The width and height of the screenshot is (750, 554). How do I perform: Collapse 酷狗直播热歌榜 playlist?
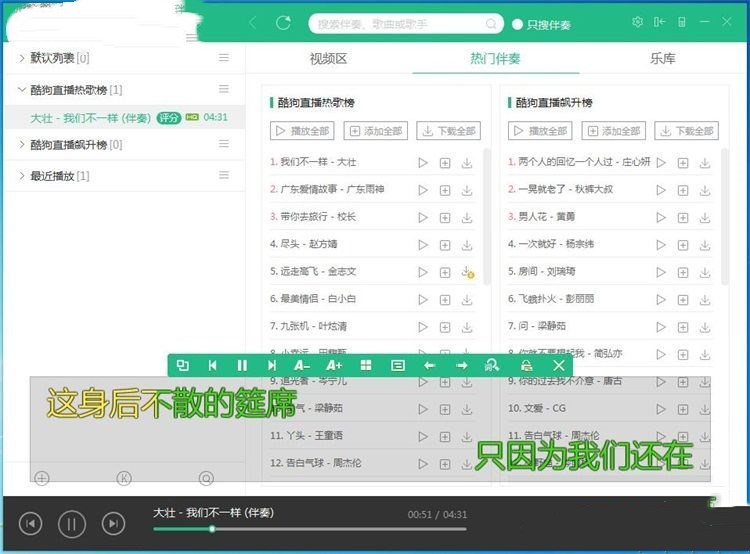click(22, 89)
